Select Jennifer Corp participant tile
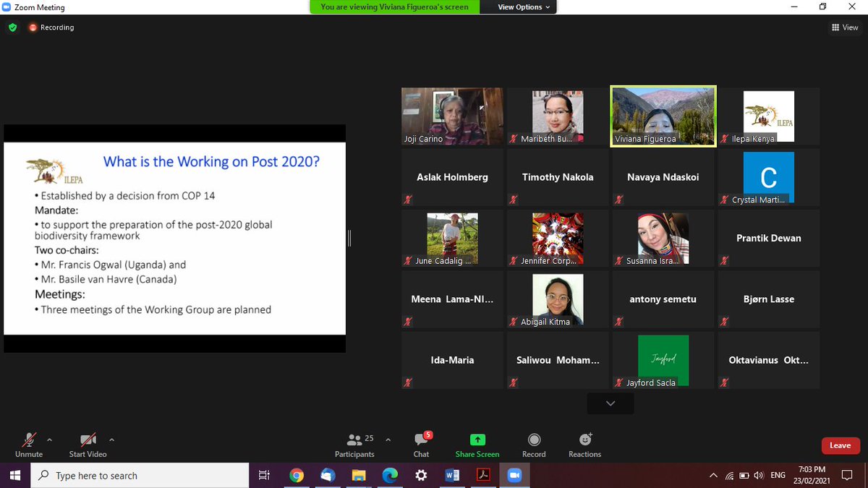 pos(557,239)
